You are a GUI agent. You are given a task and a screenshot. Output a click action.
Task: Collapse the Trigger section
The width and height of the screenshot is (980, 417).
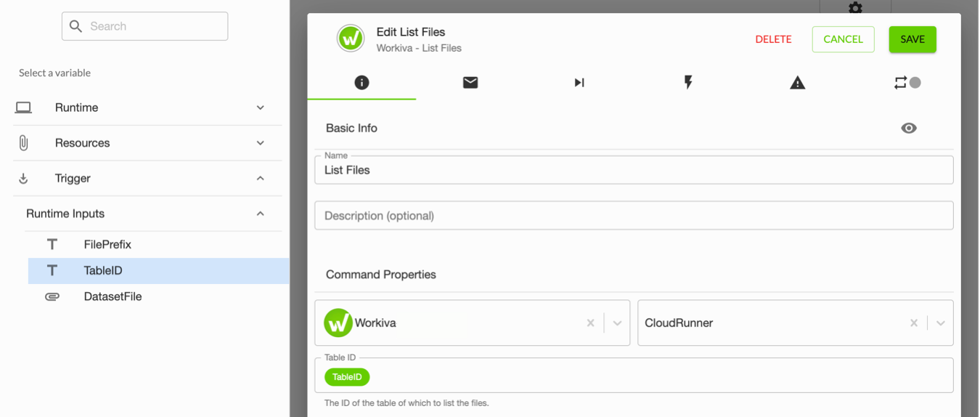pyautogui.click(x=261, y=178)
